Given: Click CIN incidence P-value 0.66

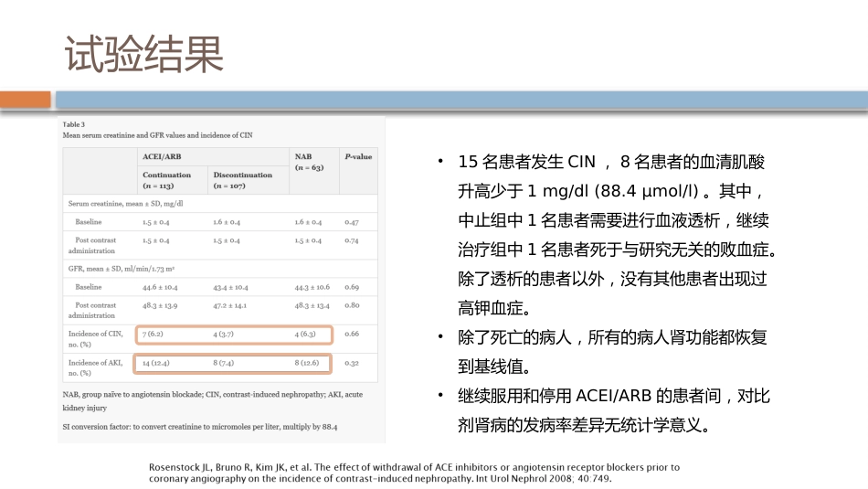Looking at the screenshot, I should click(x=352, y=334).
